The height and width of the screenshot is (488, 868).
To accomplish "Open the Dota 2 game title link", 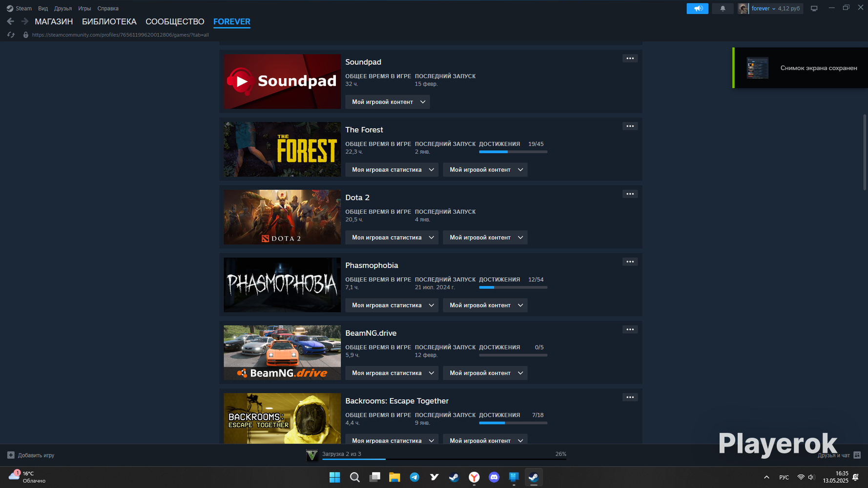I will pos(357,198).
